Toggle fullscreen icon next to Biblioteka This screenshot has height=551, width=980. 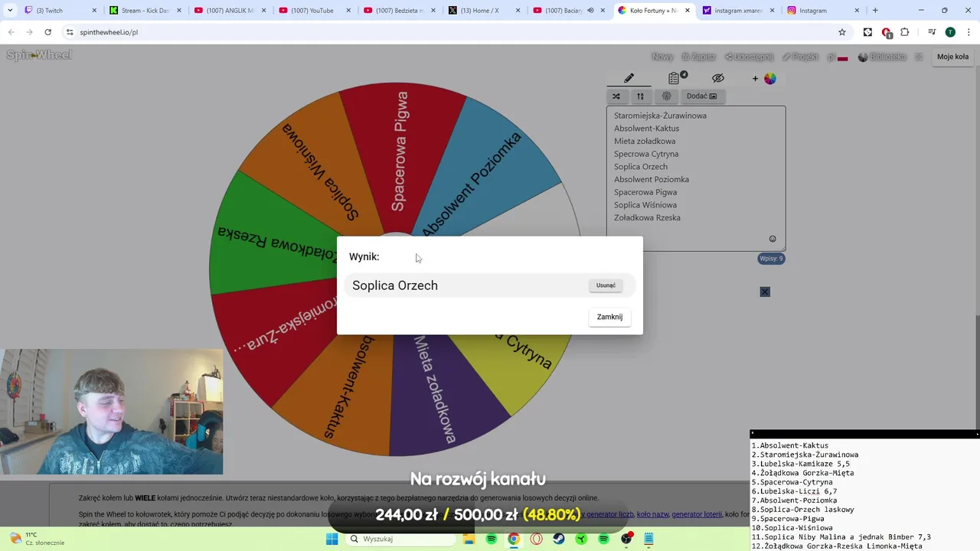tap(920, 57)
